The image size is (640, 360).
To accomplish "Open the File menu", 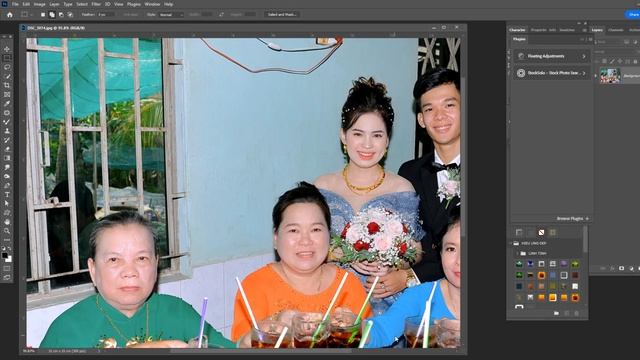I will (15, 4).
